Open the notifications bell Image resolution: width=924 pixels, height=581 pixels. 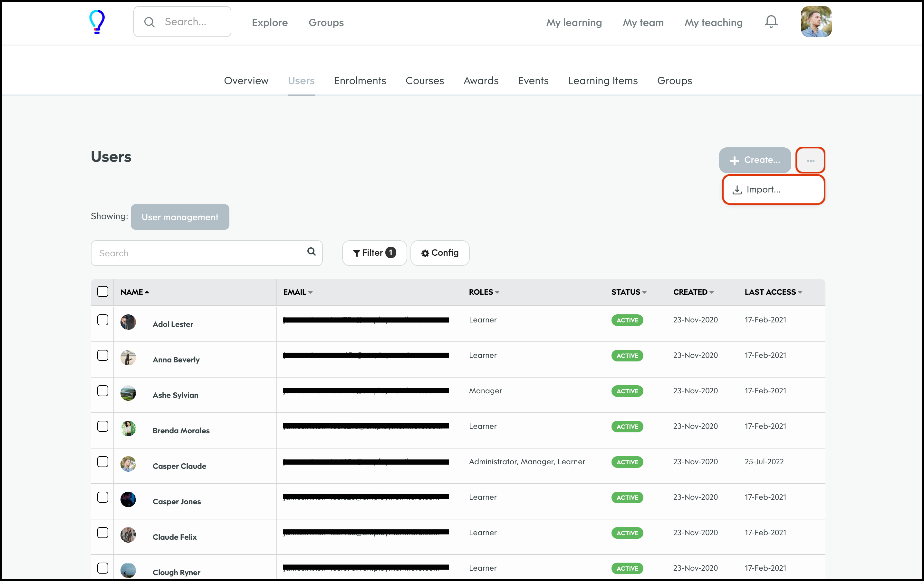coord(771,22)
